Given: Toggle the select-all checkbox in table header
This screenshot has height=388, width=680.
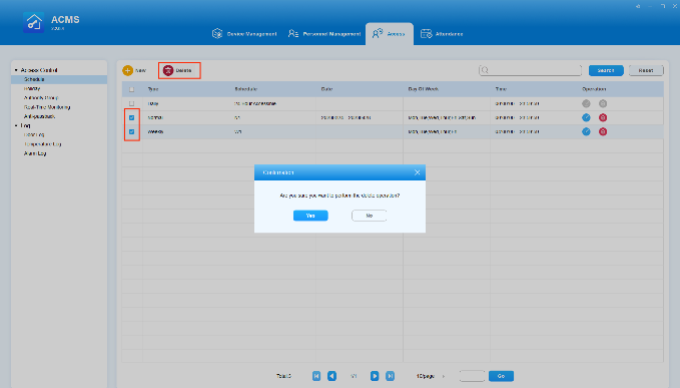Looking at the screenshot, I should pos(131,89).
